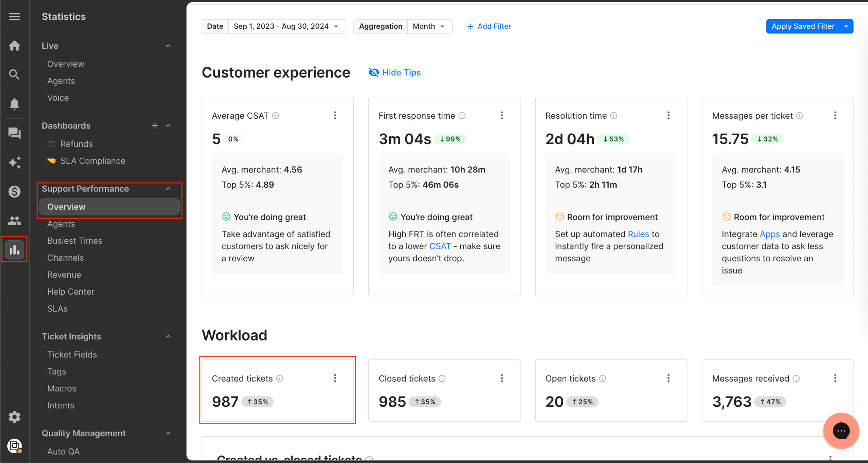Toggle Hide Tips visibility

[395, 73]
